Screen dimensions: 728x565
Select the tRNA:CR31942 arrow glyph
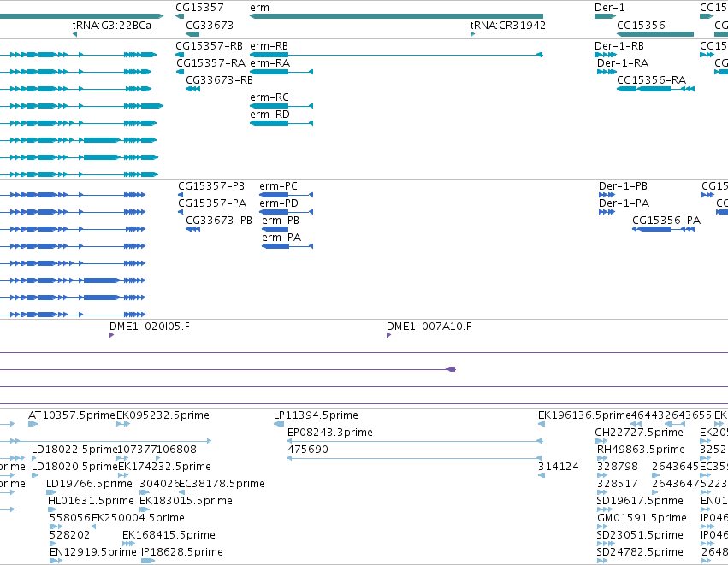tap(472, 34)
